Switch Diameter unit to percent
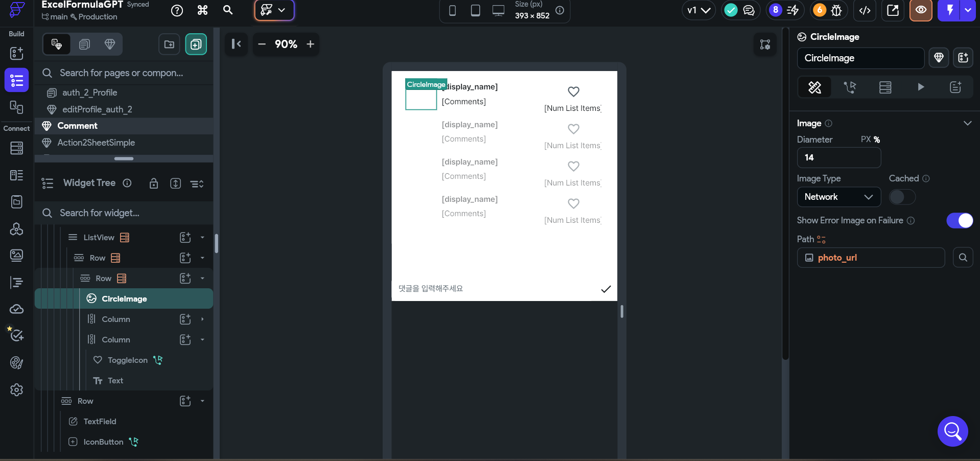The image size is (980, 461). (x=877, y=139)
